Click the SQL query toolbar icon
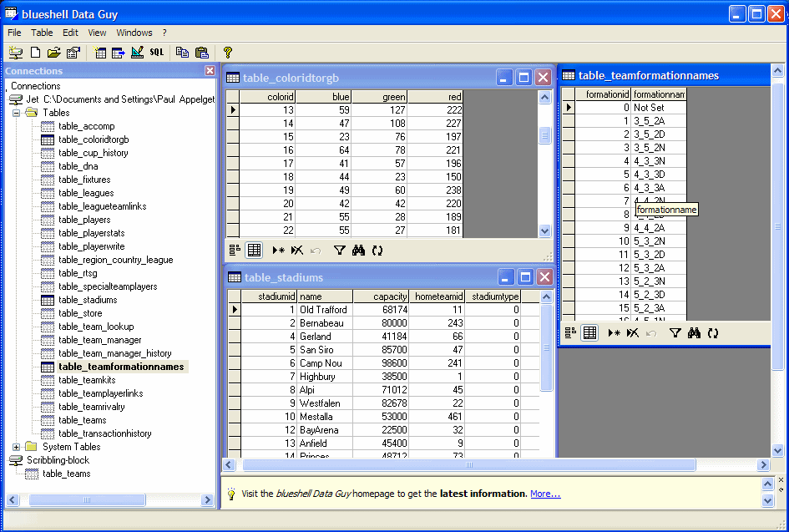Image resolution: width=789 pixels, height=532 pixels. [x=157, y=53]
